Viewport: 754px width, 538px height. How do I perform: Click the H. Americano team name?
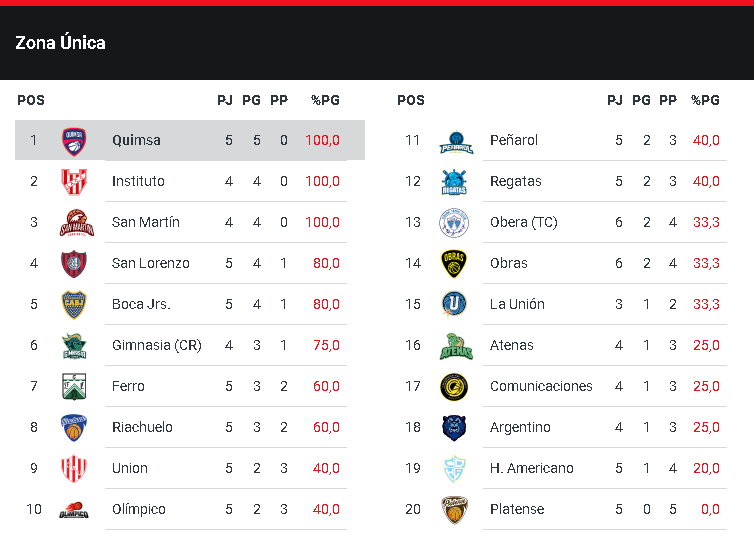tap(531, 468)
